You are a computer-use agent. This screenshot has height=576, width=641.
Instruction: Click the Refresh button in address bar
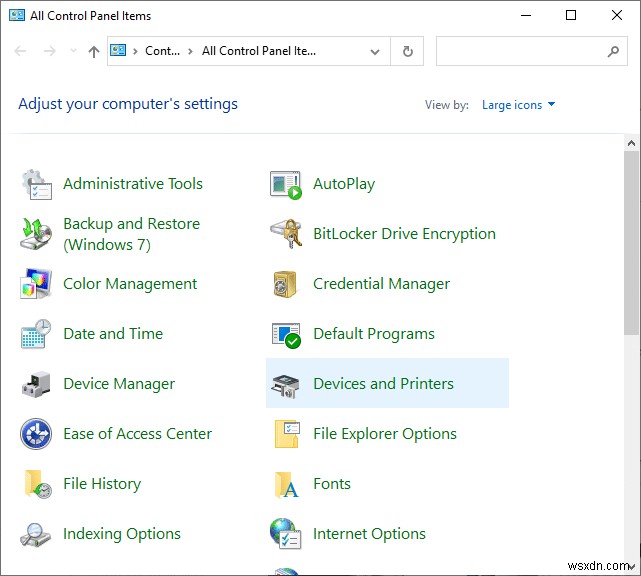pyautogui.click(x=407, y=52)
